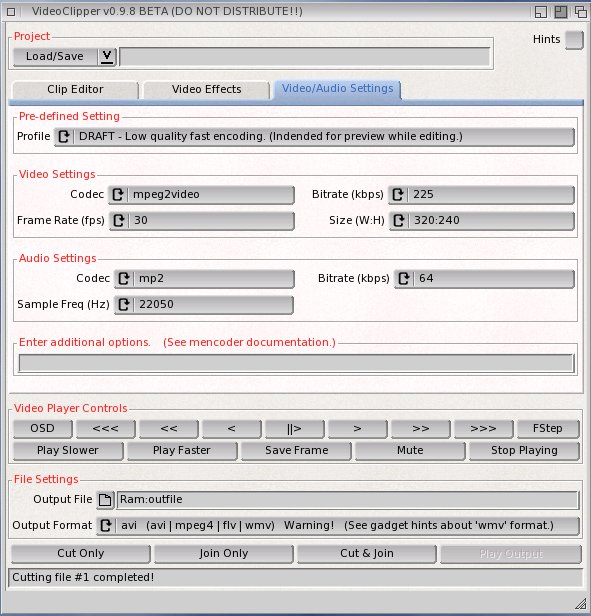Change video bitrate value 225

(481, 195)
